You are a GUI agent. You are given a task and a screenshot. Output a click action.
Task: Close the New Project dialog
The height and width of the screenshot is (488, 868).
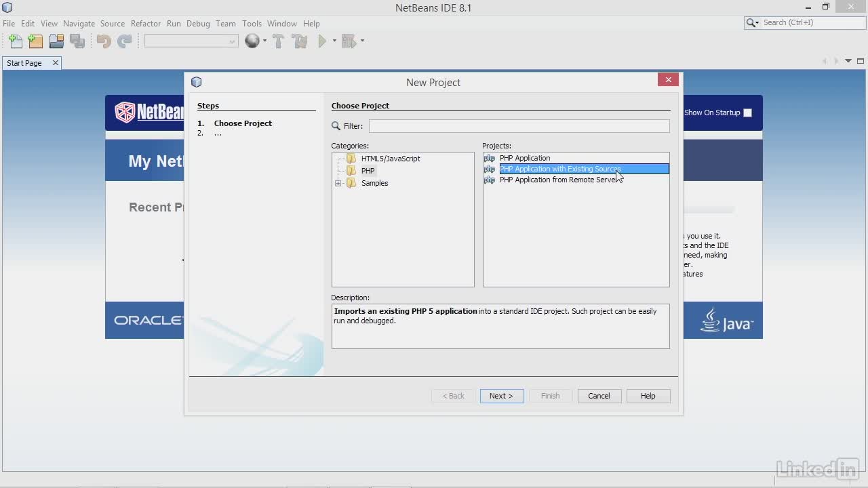[668, 79]
